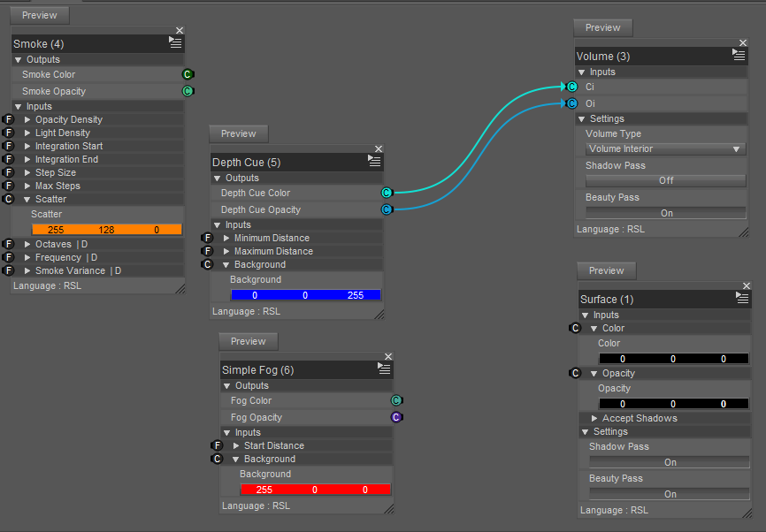Click black Surface Color swatch
The image size is (766, 532).
tap(673, 358)
